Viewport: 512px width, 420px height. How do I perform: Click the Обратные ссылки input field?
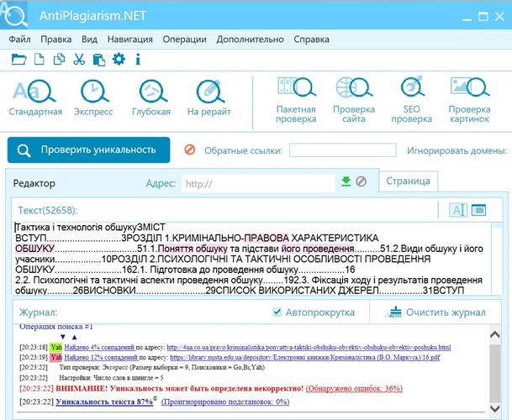coord(342,150)
